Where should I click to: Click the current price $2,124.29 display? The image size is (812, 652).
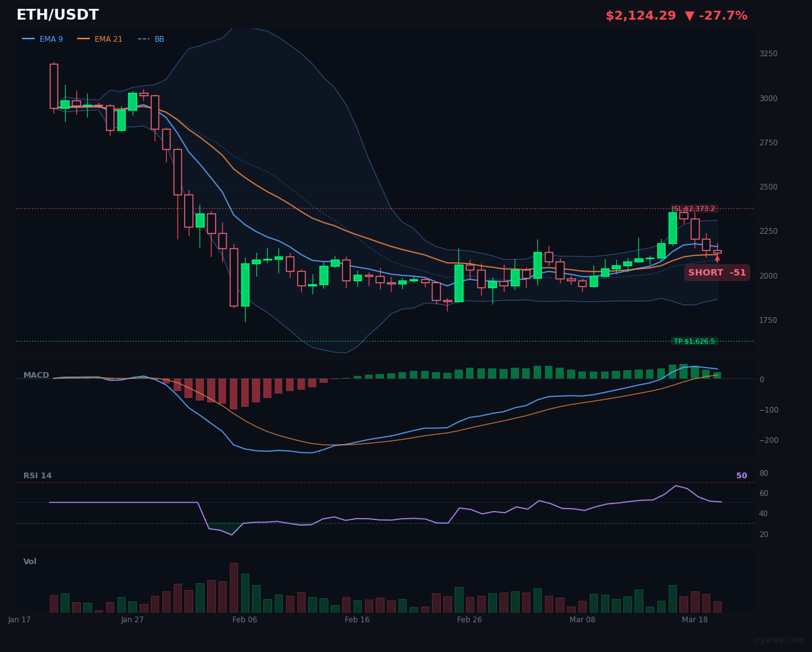tap(640, 15)
